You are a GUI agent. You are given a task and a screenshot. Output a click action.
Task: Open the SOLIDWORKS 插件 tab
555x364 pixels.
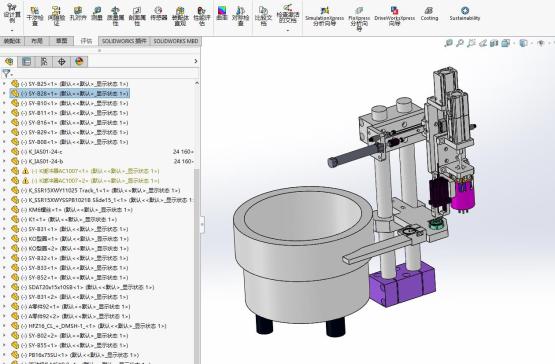point(124,41)
